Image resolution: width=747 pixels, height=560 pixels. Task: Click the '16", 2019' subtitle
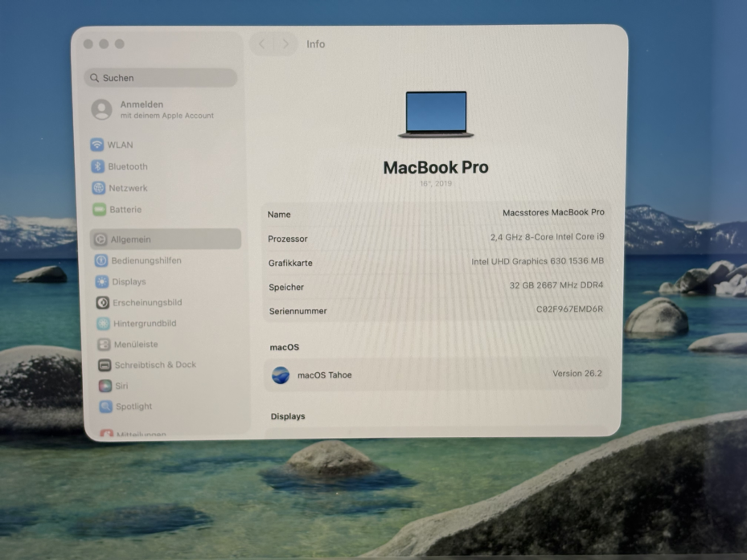pyautogui.click(x=436, y=183)
